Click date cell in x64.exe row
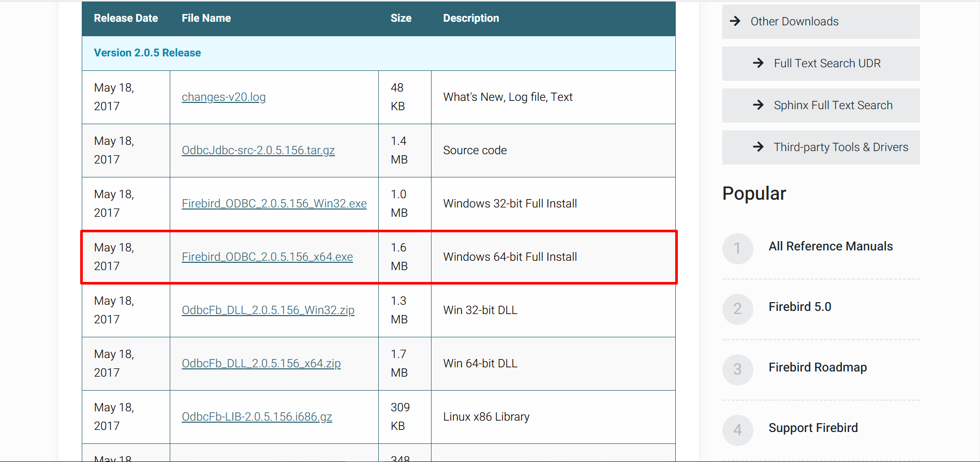 (x=126, y=257)
